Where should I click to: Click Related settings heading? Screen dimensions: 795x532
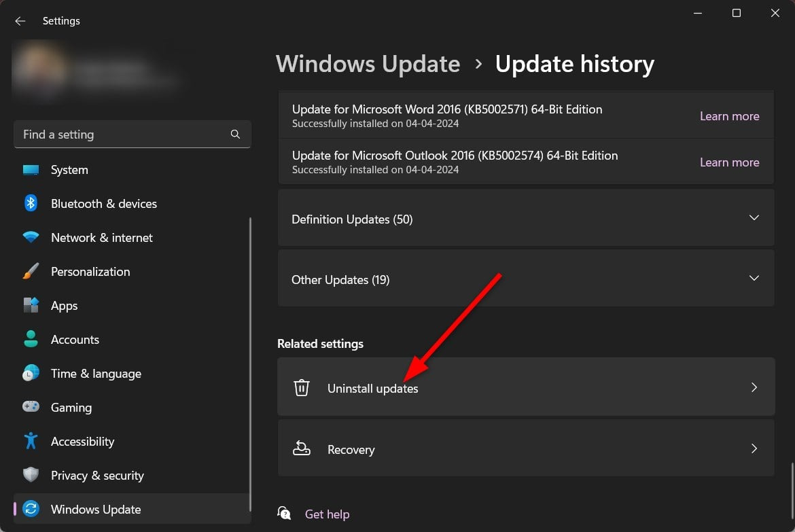(x=320, y=344)
